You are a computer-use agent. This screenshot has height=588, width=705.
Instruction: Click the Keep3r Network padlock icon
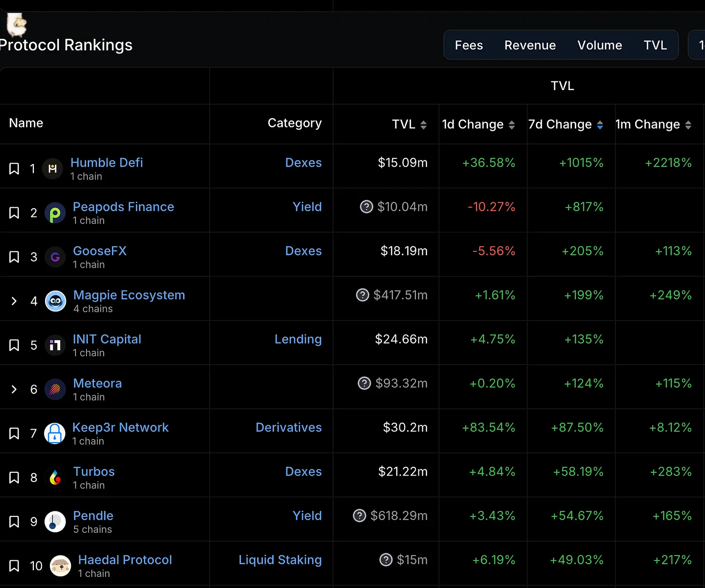click(x=55, y=433)
